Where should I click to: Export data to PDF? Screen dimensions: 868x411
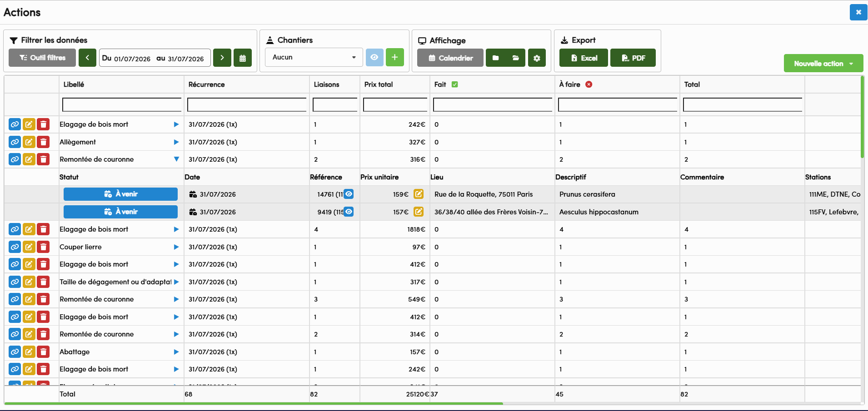coord(633,58)
